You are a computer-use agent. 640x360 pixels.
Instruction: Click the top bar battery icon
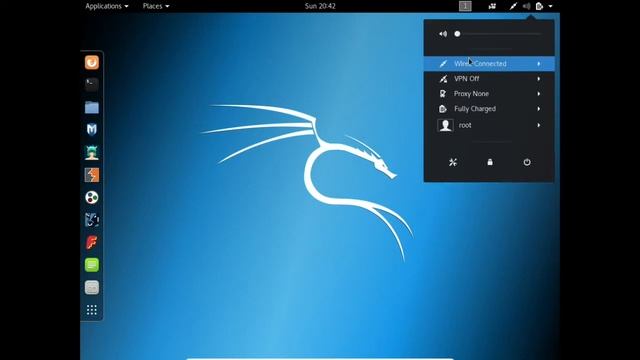[x=539, y=6]
